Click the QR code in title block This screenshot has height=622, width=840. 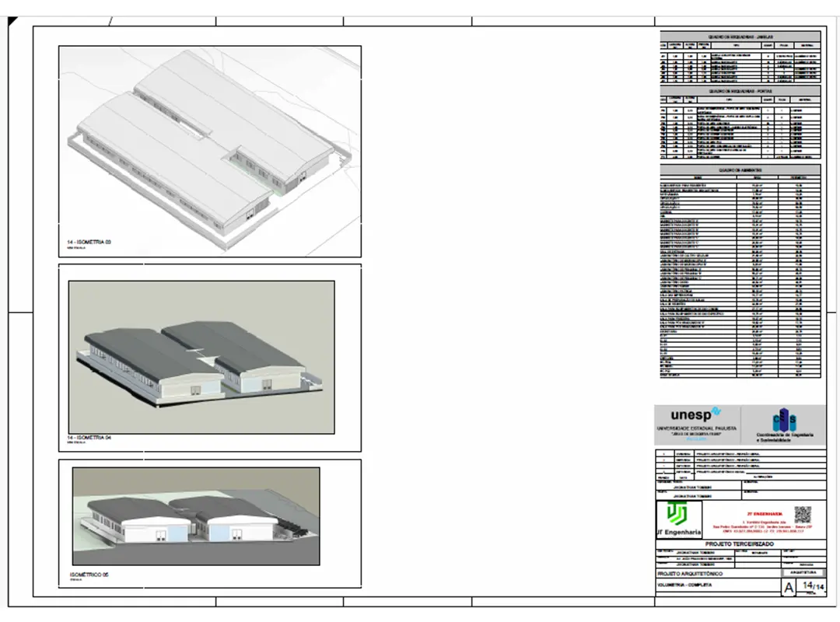(x=803, y=514)
